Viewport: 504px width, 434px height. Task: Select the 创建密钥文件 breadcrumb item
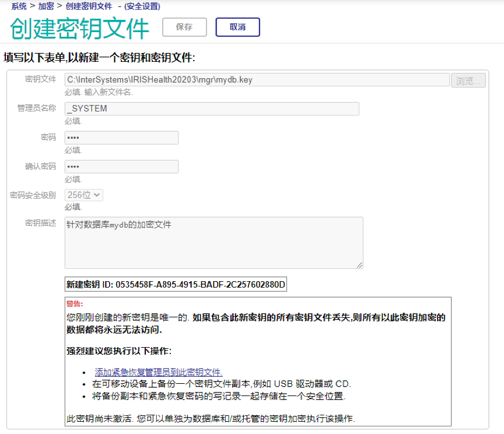tap(90, 6)
